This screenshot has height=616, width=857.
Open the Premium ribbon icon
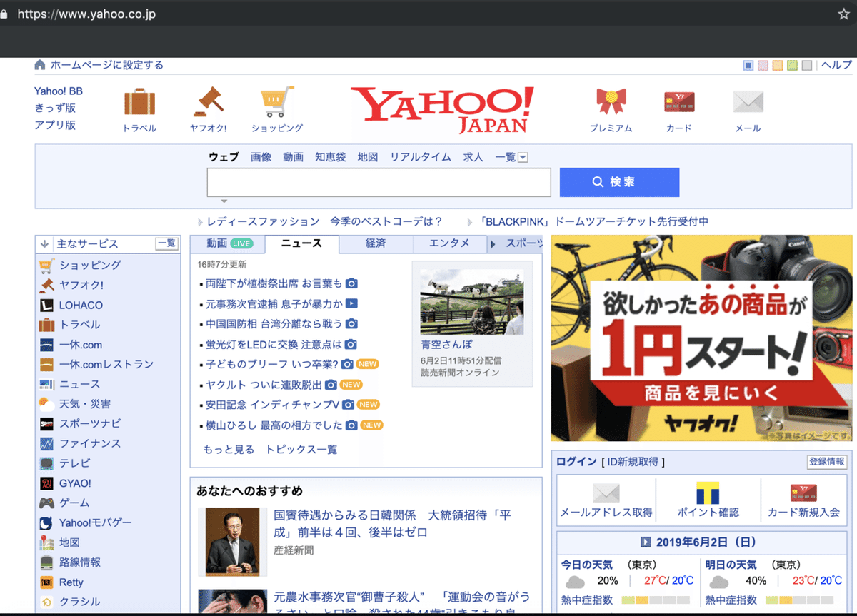611,101
